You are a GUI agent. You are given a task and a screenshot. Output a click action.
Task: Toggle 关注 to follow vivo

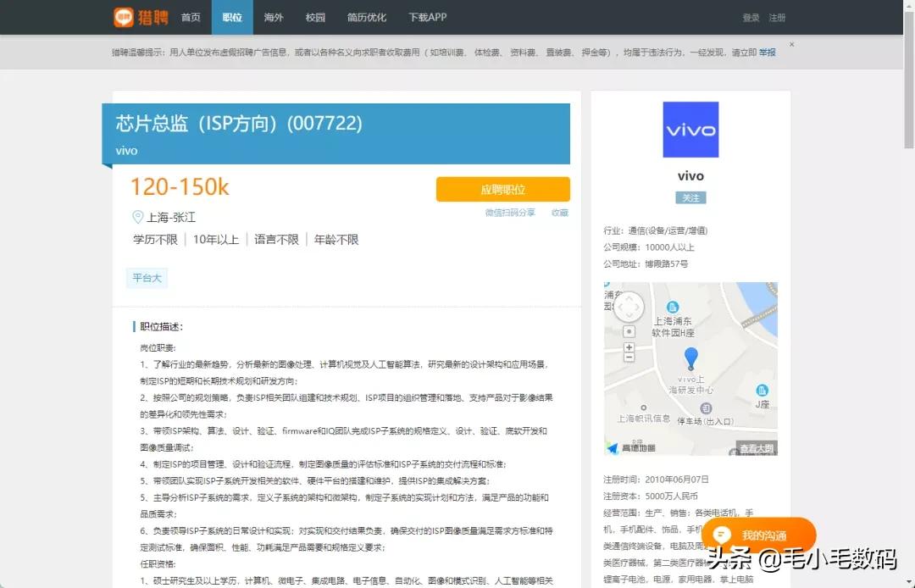click(x=690, y=197)
